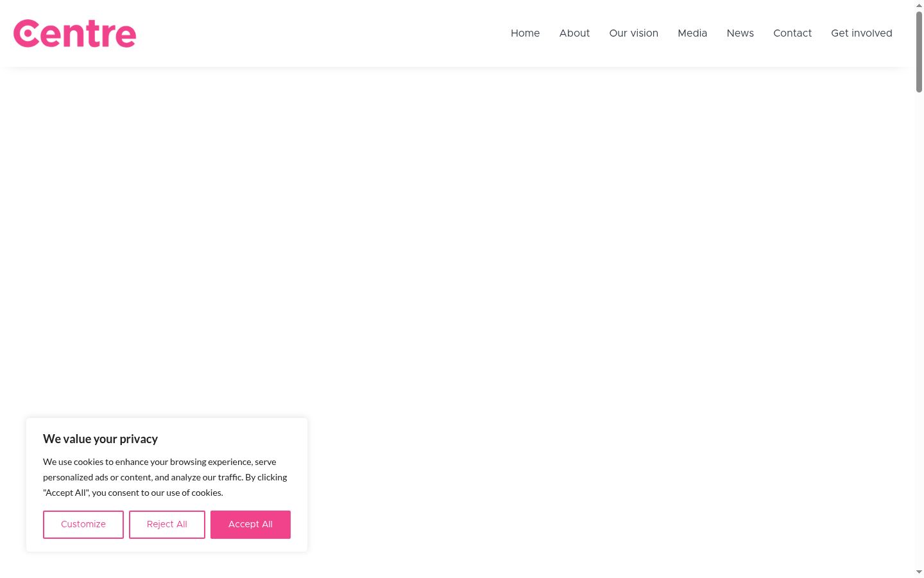Screen dimensions: 924x578
Task: Open the Contact page
Action: [x=792, y=33]
